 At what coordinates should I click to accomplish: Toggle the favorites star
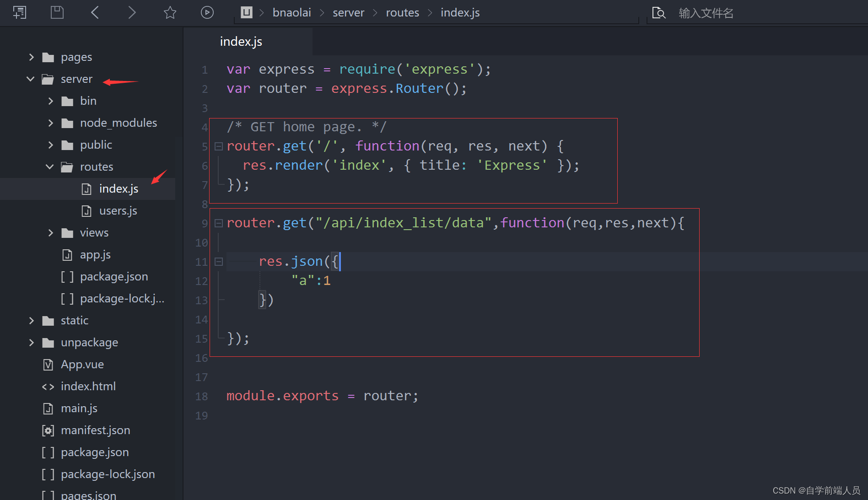[170, 12]
